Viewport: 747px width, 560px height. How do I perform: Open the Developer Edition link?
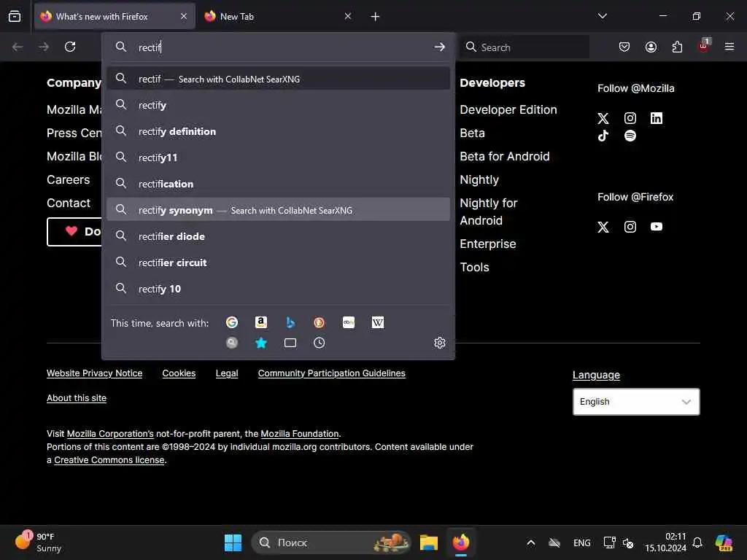pyautogui.click(x=508, y=109)
